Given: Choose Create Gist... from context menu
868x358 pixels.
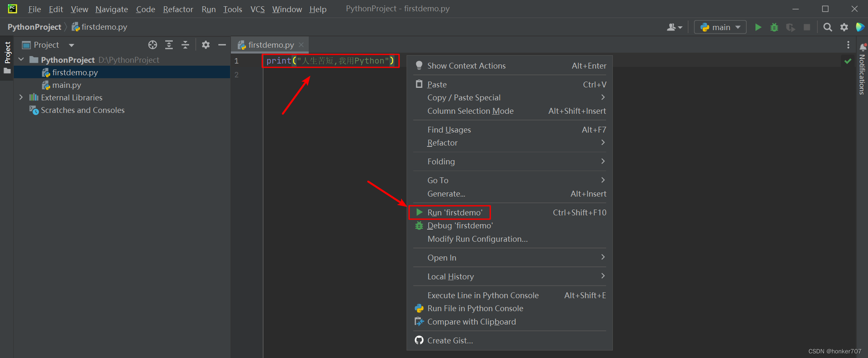Looking at the screenshot, I should click(x=510, y=340).
